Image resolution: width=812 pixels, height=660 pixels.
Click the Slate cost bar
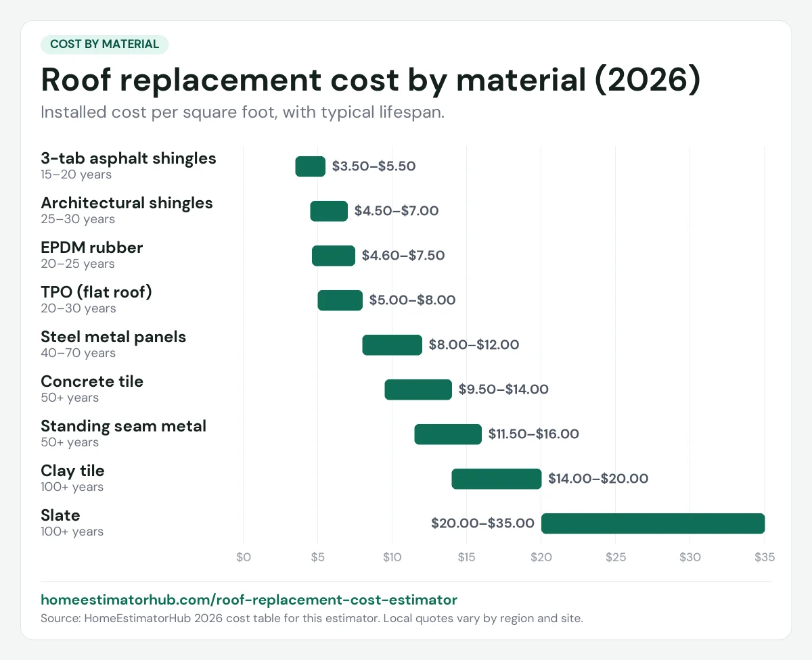pyautogui.click(x=653, y=523)
